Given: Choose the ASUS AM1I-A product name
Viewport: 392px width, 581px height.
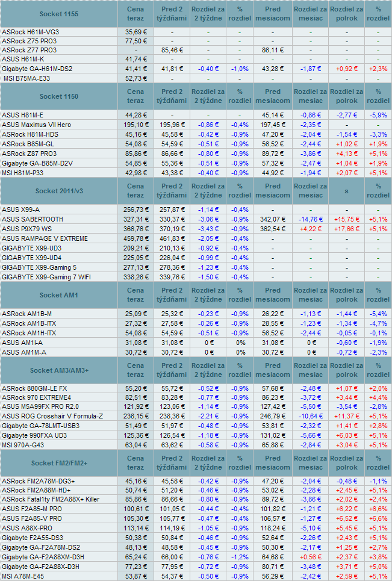Looking at the screenshot, I should [x=22, y=343].
